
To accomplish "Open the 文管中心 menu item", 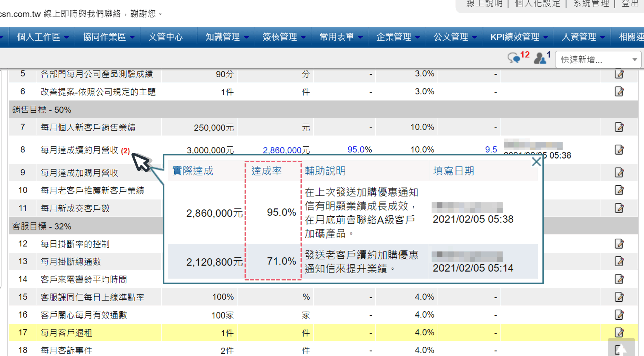I will (x=165, y=37).
